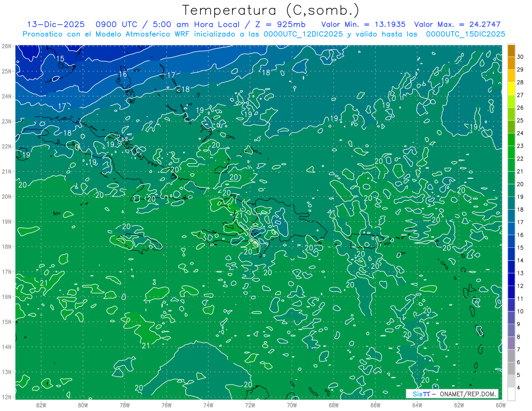532x411 pixels.
Task: Click the 82W longitude axis label
Action: point(41,405)
